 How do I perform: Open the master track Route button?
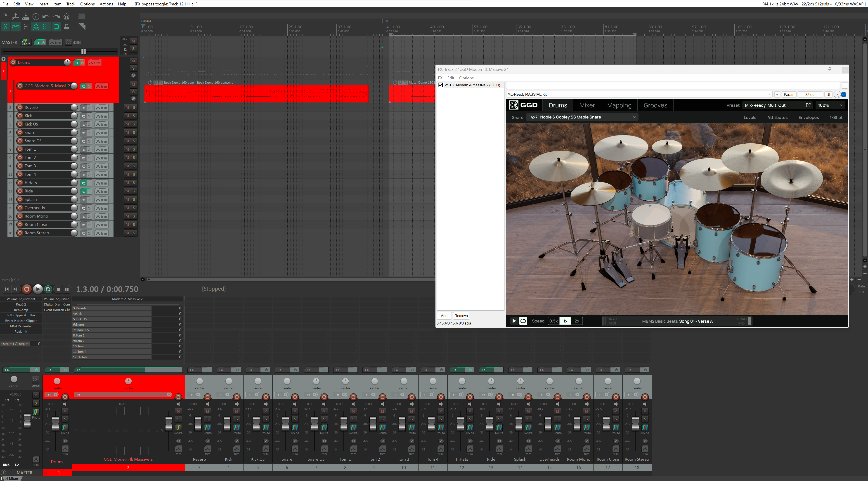click(26, 43)
